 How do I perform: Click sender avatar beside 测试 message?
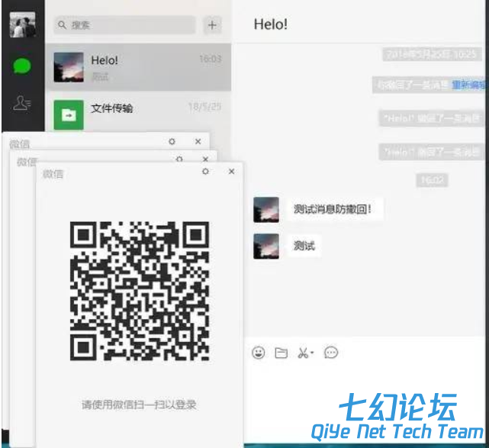[266, 247]
